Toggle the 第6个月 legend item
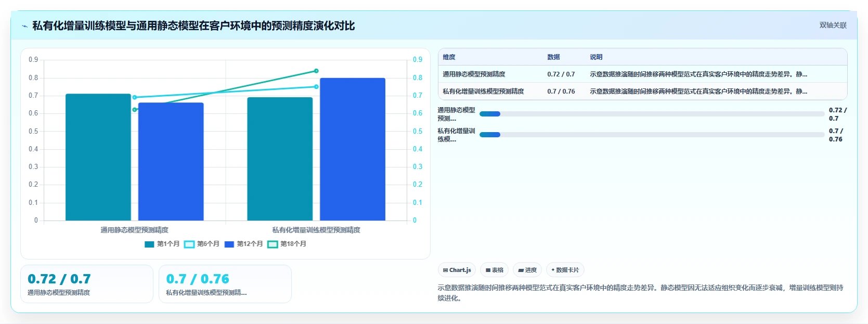 (x=202, y=244)
